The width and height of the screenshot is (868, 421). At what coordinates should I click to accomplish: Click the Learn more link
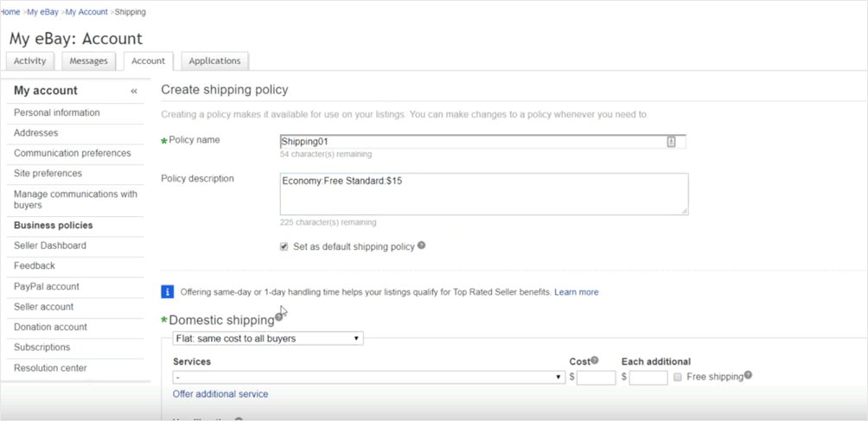click(577, 292)
